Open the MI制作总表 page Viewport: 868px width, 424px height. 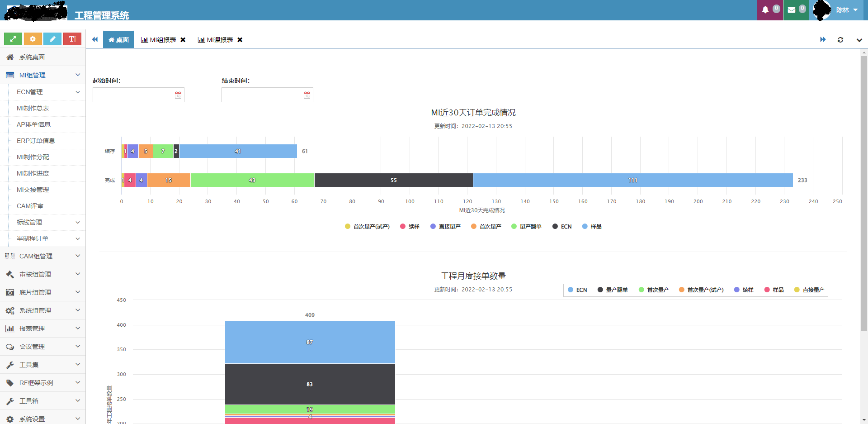[x=33, y=108]
